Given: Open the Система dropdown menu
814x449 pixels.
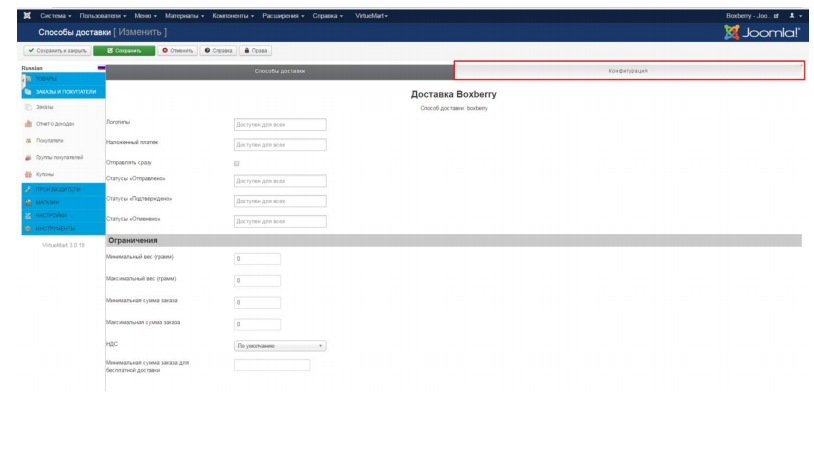Looking at the screenshot, I should pyautogui.click(x=56, y=16).
